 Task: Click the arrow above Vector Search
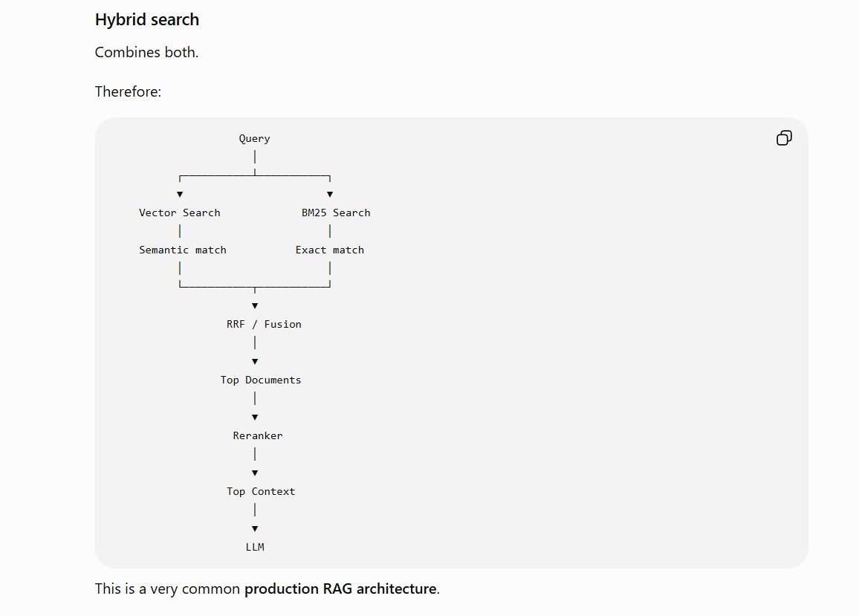180,195
